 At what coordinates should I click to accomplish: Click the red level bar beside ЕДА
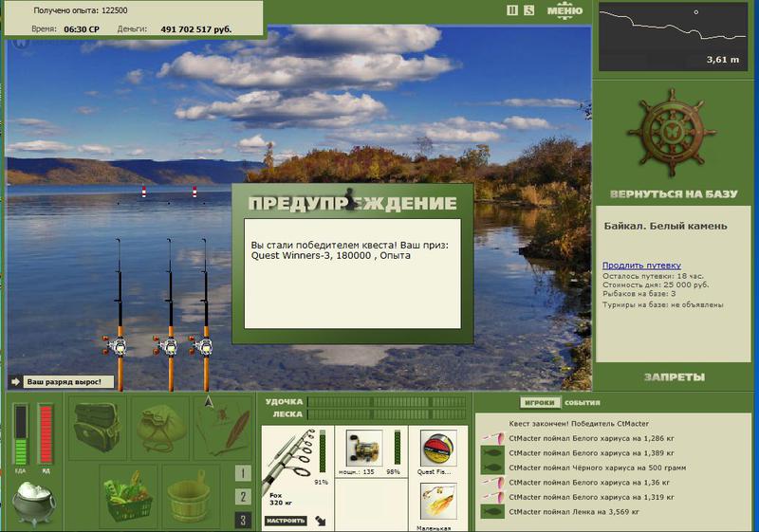tap(45, 434)
